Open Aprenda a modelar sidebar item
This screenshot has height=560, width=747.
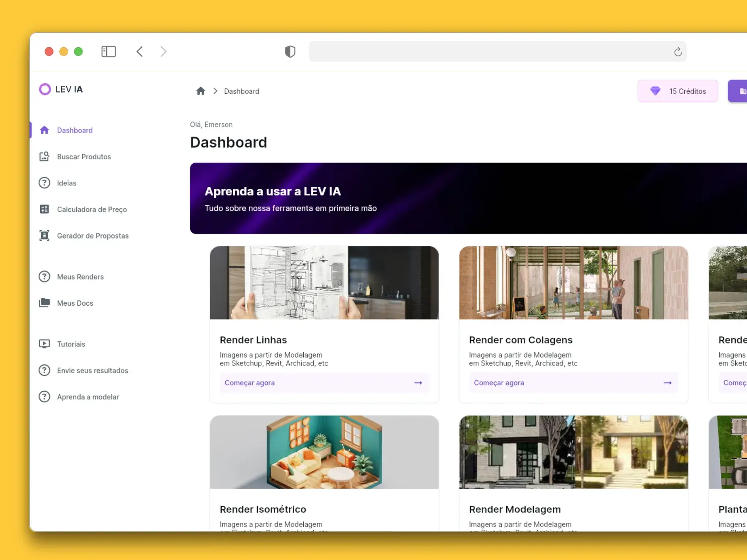click(x=88, y=397)
